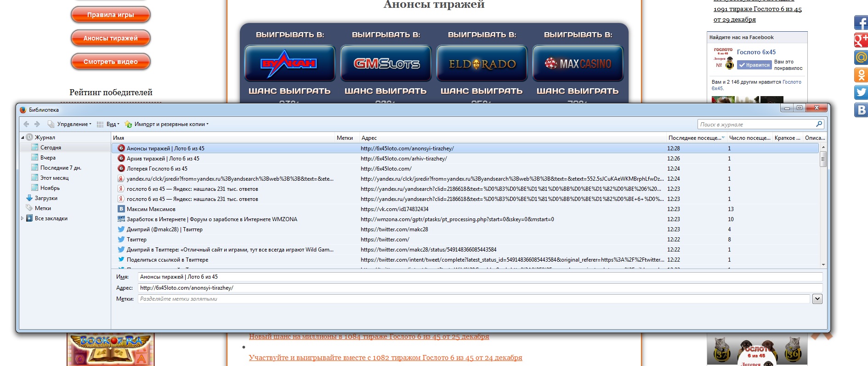Viewport: 868px width, 366px height.
Task: Share via the Mail.ru @ side icon
Action: pos(861,57)
